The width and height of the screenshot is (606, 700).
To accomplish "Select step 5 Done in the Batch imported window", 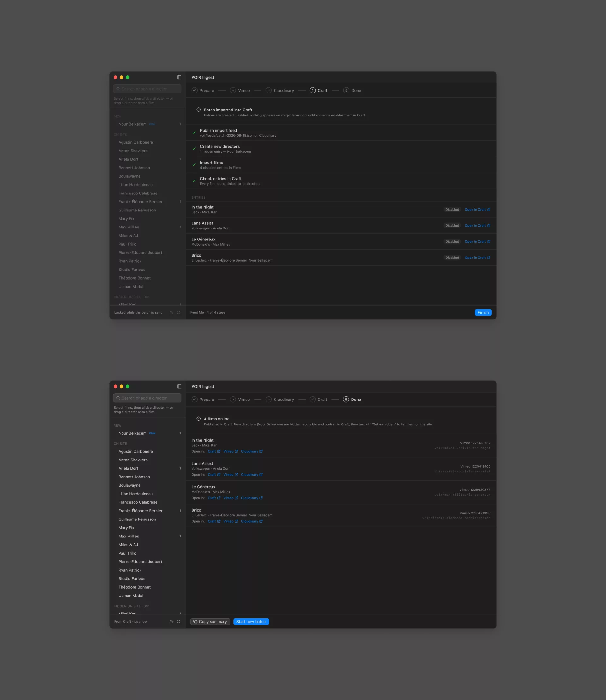I will (x=352, y=90).
